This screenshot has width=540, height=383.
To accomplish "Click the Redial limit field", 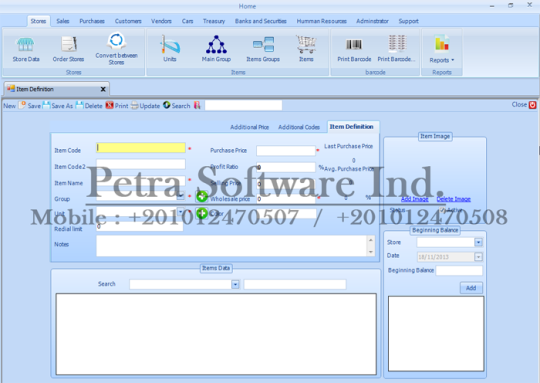I will (x=139, y=226).
